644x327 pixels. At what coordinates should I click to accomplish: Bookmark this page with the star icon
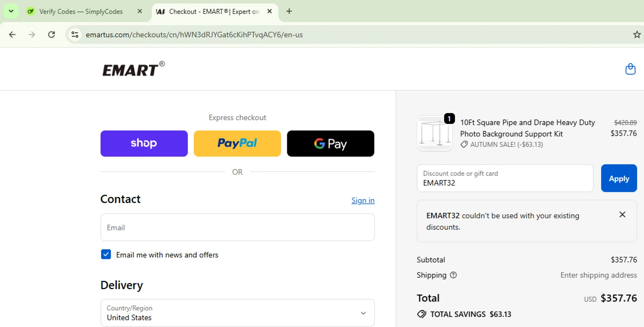click(637, 35)
